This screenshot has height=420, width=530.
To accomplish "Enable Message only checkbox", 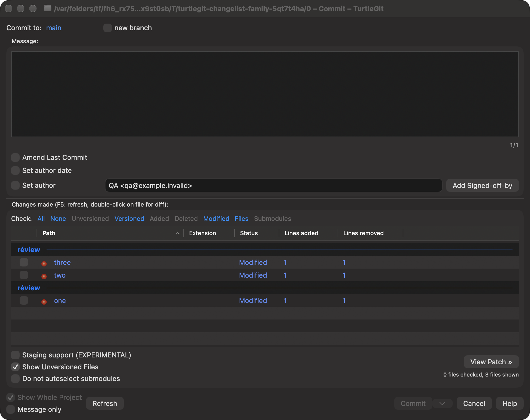I will click(11, 409).
